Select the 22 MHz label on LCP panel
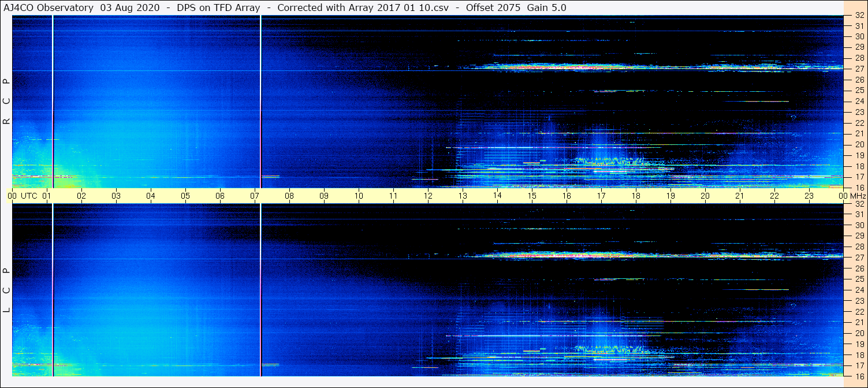This screenshot has height=388, width=868. pyautogui.click(x=859, y=311)
